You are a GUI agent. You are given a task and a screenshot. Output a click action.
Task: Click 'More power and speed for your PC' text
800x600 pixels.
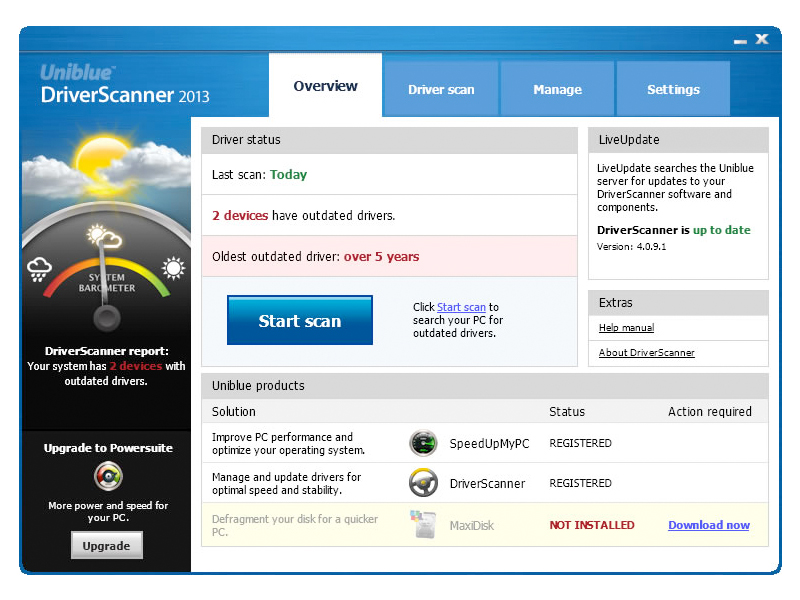[108, 511]
